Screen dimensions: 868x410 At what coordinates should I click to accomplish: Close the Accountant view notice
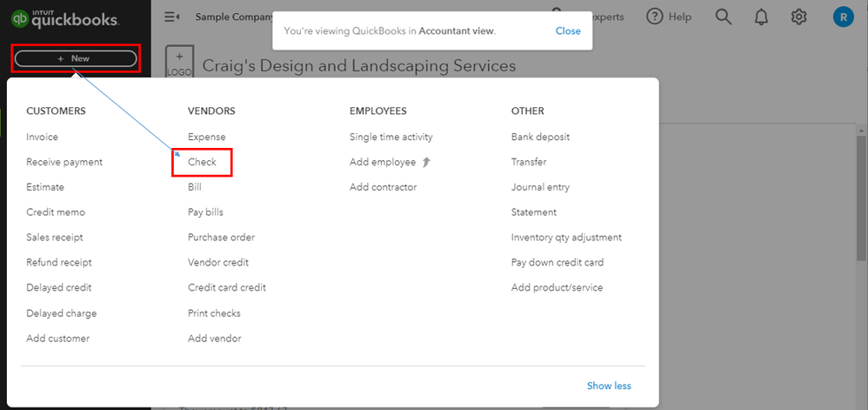click(x=568, y=30)
